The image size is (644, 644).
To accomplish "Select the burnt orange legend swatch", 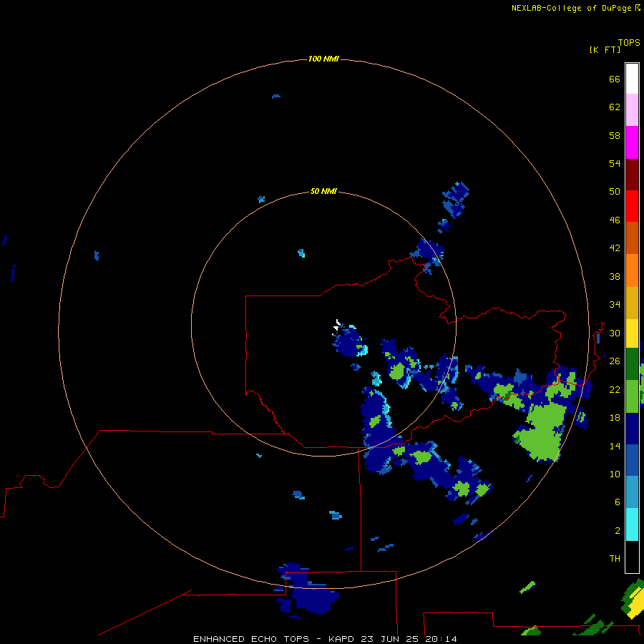I will coord(632,238).
